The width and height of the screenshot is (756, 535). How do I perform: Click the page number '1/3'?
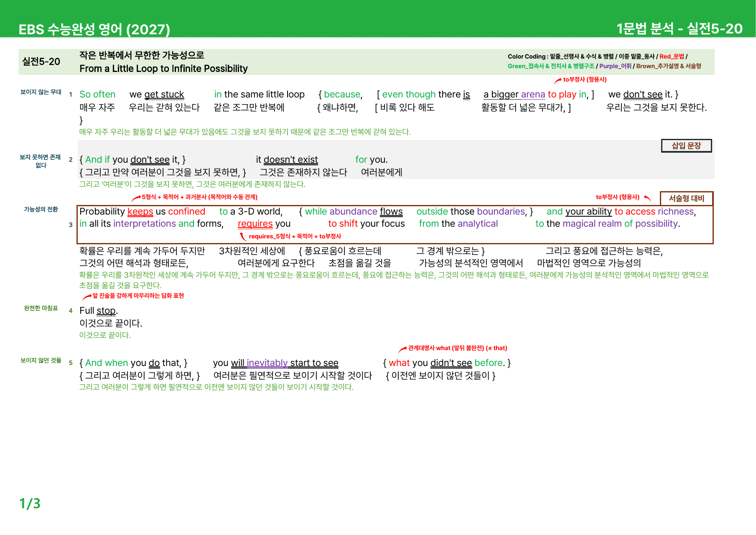click(30, 504)
